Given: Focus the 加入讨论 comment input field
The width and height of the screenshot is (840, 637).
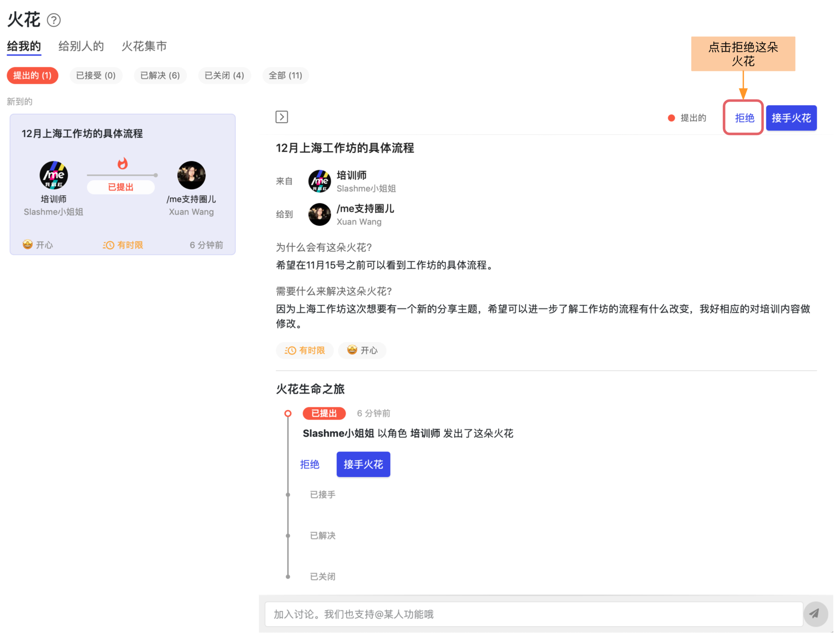Looking at the screenshot, I should click(534, 614).
